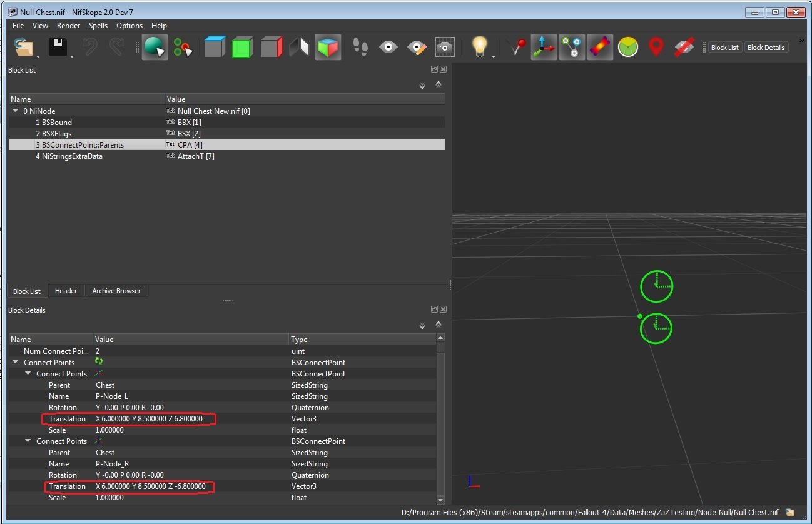
Task: Collapse the top Connect Points array
Action: pyautogui.click(x=16, y=363)
